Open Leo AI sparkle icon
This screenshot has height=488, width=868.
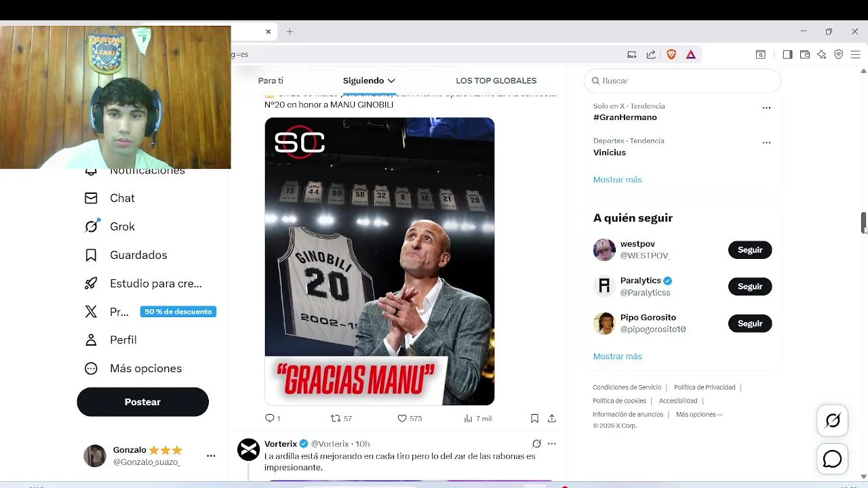tap(822, 55)
